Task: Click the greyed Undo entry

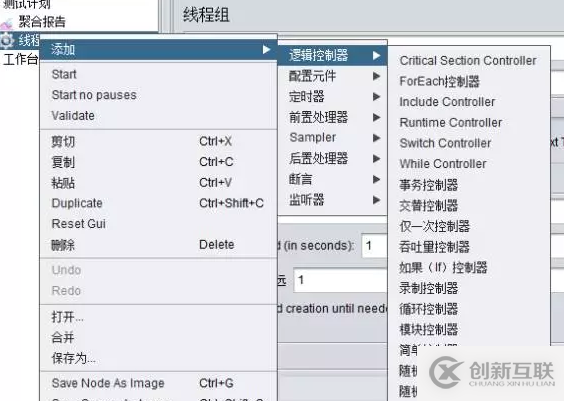Action: click(x=159, y=270)
